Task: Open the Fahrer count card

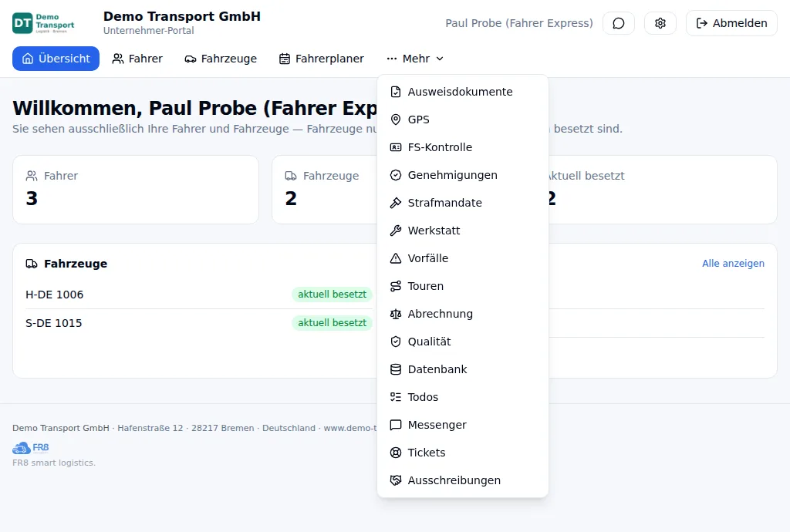Action: point(136,189)
